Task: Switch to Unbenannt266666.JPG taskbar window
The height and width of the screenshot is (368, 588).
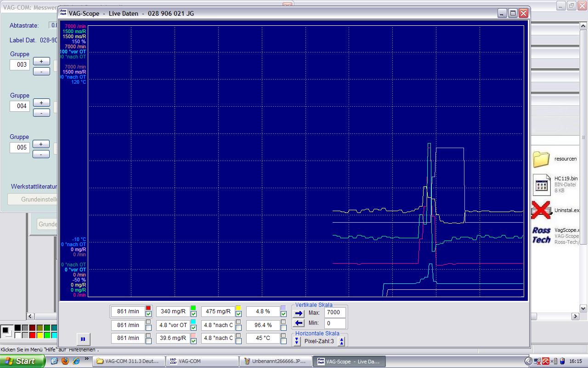Action: (x=275, y=361)
